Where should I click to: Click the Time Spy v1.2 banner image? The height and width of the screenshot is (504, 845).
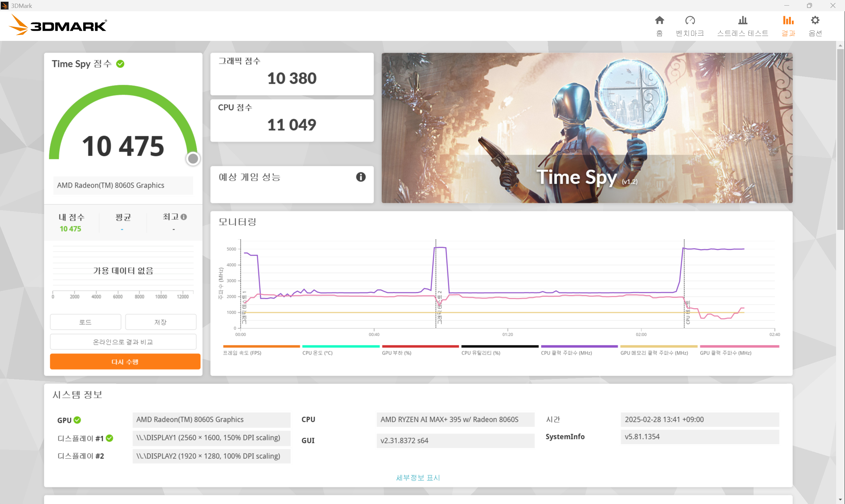tap(587, 128)
